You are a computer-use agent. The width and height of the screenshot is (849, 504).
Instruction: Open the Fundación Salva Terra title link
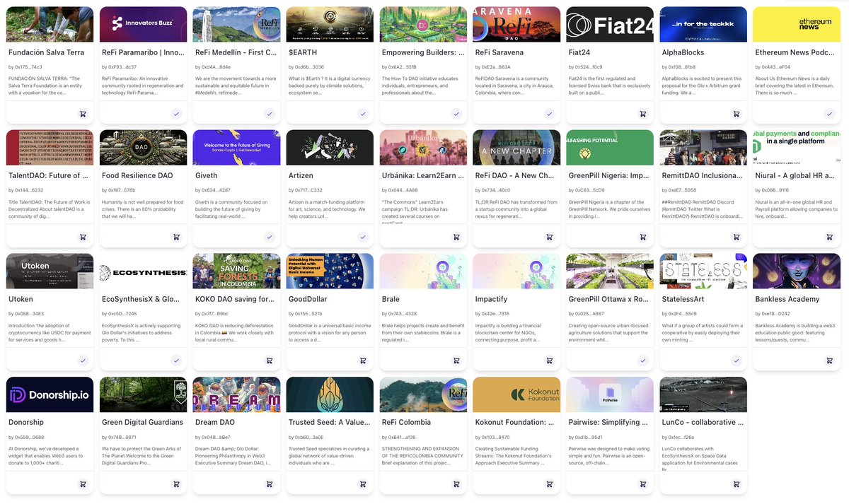tap(46, 52)
